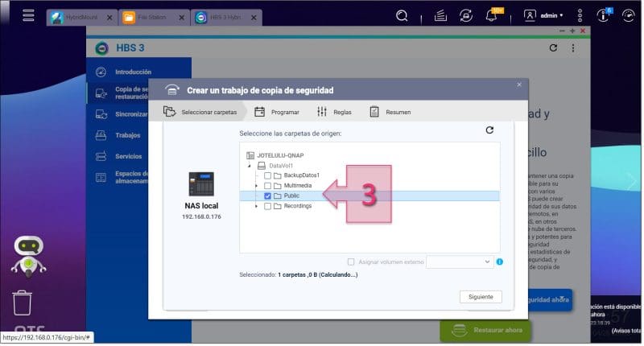Image resolution: width=644 pixels, height=346 pixels.
Task: Click the info icon beside external volume
Action: [499, 262]
